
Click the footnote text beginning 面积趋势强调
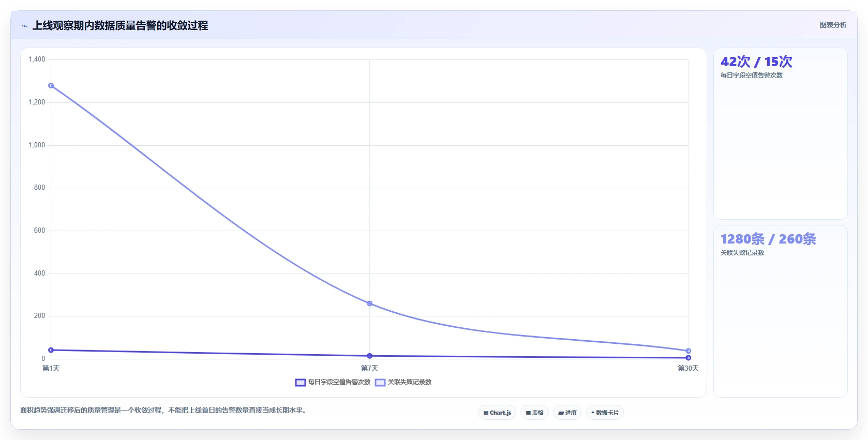164,410
